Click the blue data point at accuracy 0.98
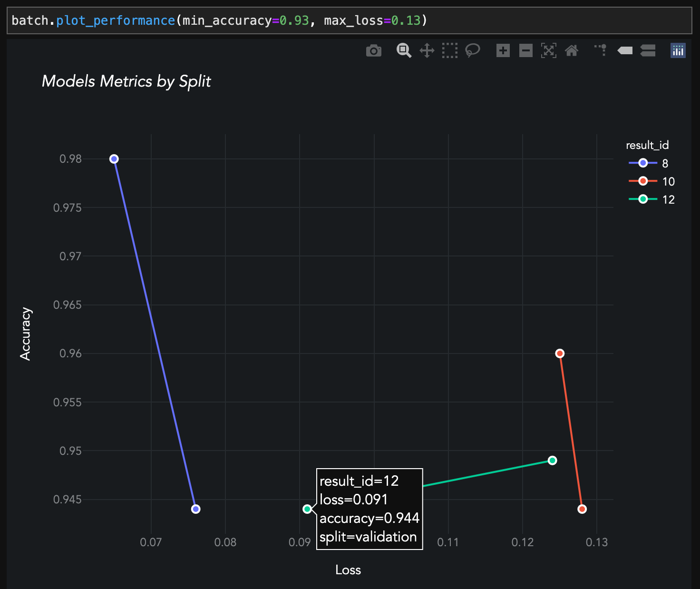Image resolution: width=700 pixels, height=589 pixels. 114,159
